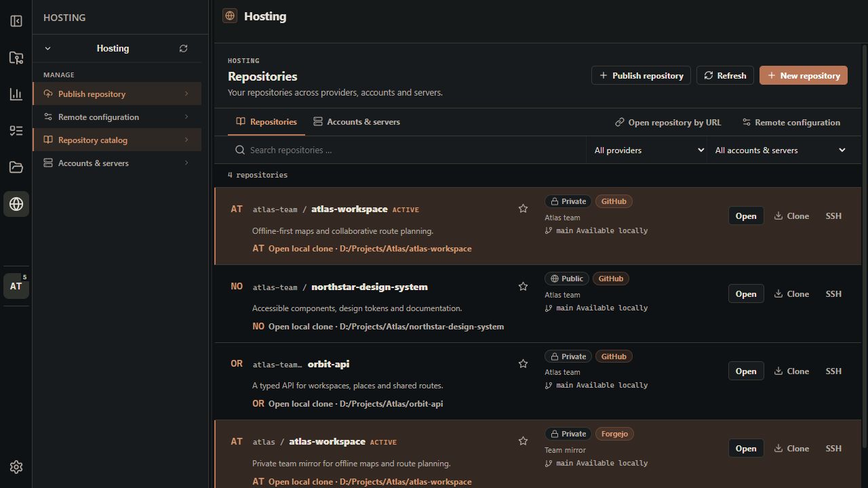The width and height of the screenshot is (868, 488).
Task: Open the source control folder icon
Action: (16, 58)
